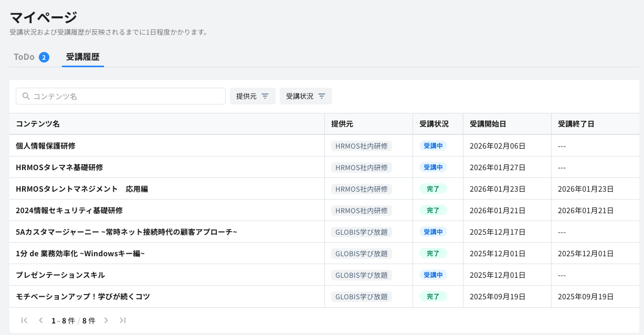Click the previous page arrow

pyautogui.click(x=40, y=320)
